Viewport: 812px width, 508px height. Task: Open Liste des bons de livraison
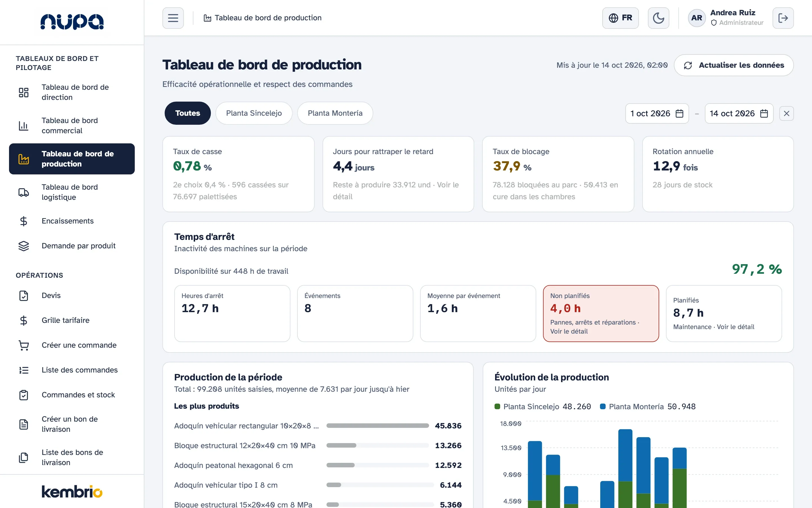click(72, 457)
